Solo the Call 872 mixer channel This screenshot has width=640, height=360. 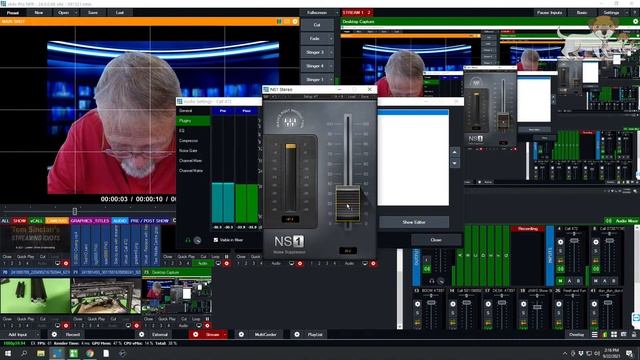[560, 251]
